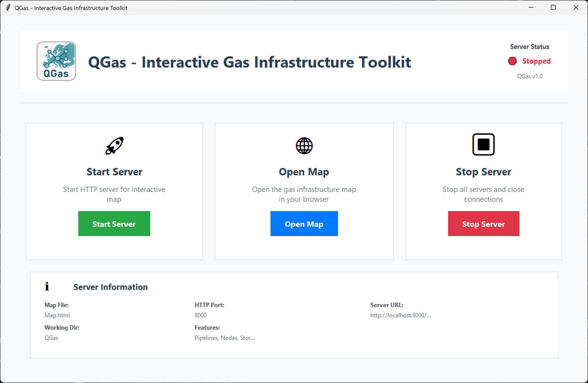
Task: Click the 'http://localhost:8000/...' URL value
Action: click(400, 315)
